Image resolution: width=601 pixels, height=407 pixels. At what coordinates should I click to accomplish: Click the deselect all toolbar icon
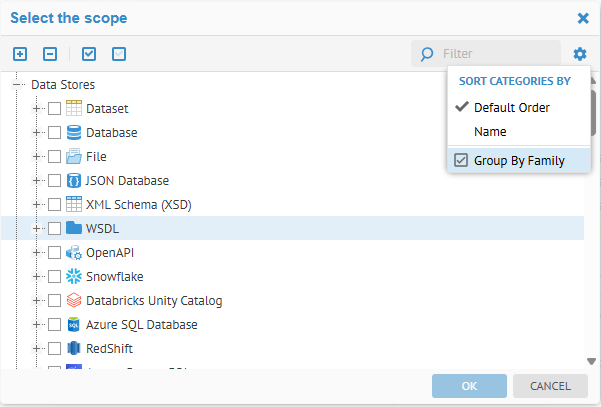click(x=119, y=54)
